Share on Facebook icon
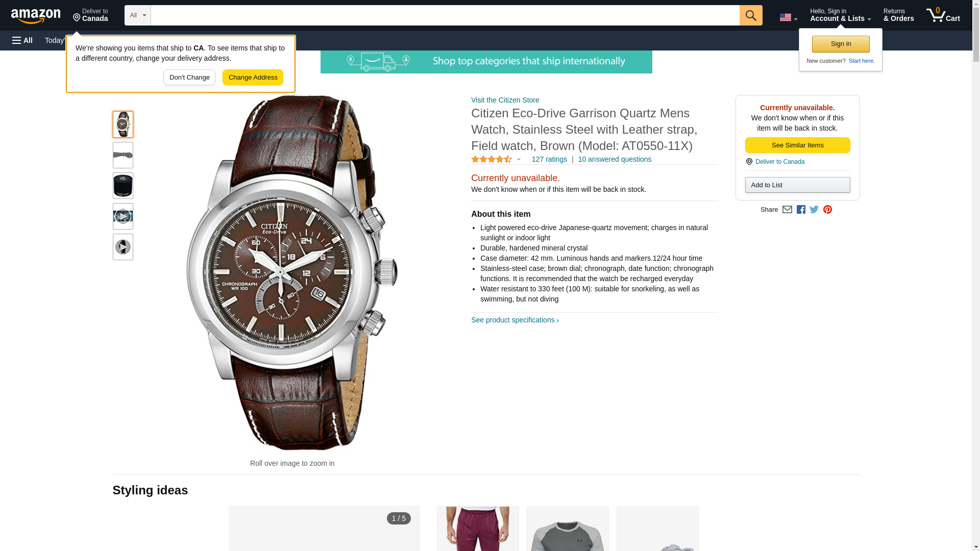 point(800,210)
